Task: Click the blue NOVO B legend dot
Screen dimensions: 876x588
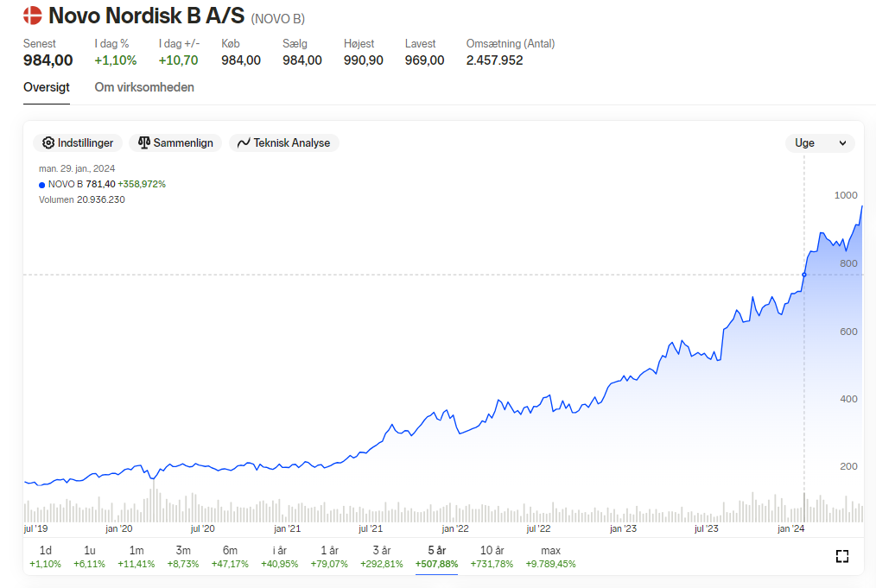Action: 42,185
